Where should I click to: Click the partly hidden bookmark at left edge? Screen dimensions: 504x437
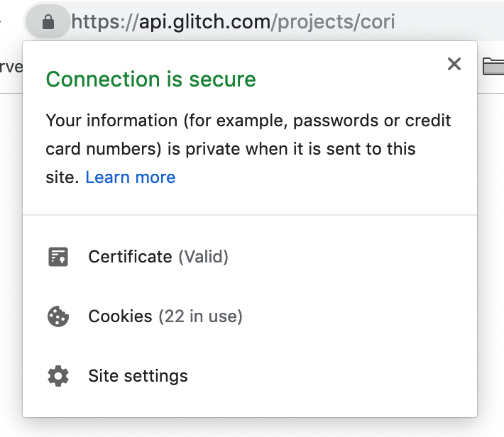click(x=10, y=67)
